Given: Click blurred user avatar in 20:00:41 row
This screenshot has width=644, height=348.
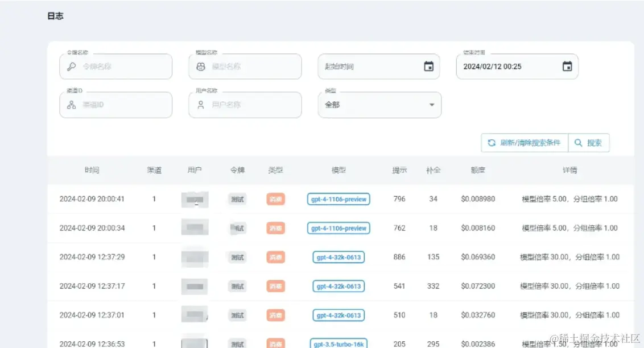Looking at the screenshot, I should [x=195, y=200].
